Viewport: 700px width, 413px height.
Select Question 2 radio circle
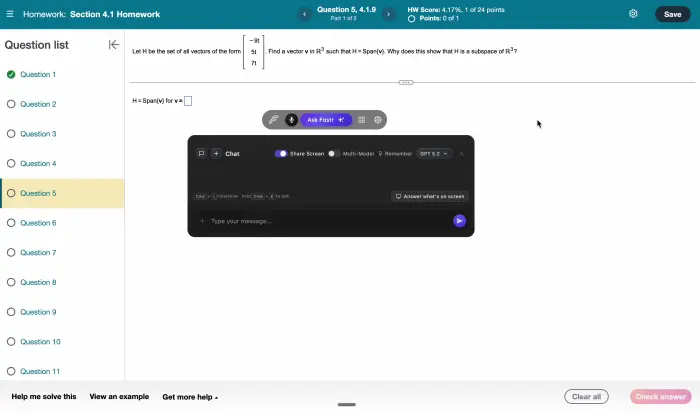pyautogui.click(x=11, y=104)
